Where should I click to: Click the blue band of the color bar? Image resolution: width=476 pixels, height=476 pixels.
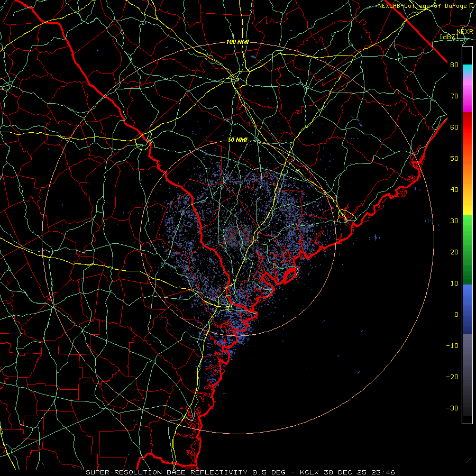467,309
